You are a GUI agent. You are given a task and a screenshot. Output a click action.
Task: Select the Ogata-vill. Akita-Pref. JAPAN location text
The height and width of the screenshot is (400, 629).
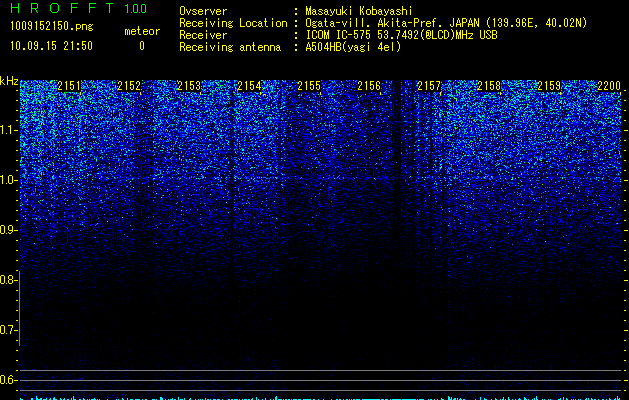pyautogui.click(x=445, y=23)
